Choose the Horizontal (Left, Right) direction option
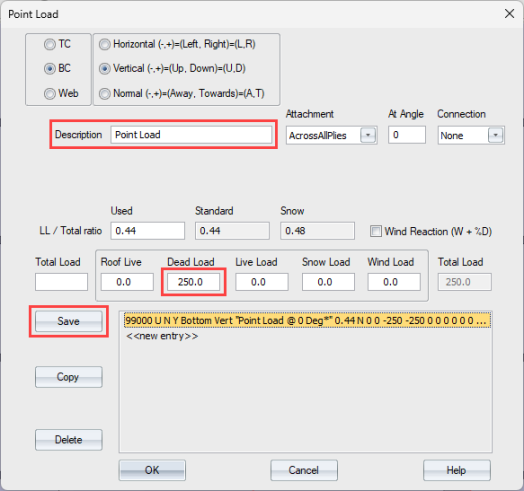 point(105,44)
